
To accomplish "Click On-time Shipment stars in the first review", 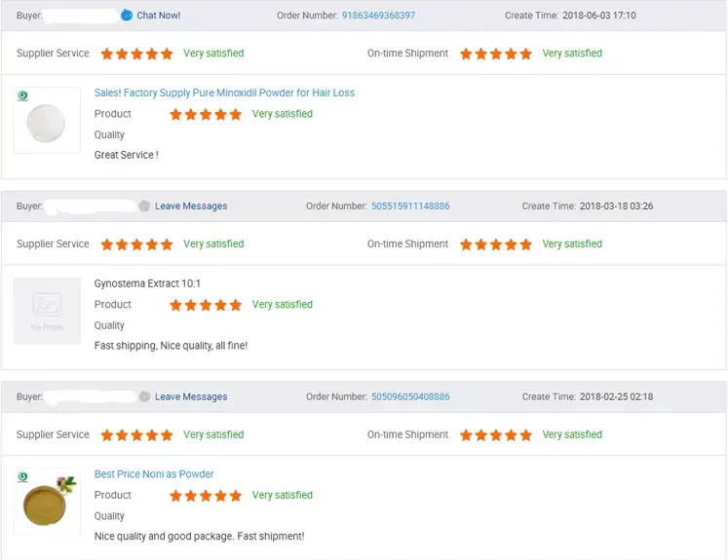I will coord(496,54).
